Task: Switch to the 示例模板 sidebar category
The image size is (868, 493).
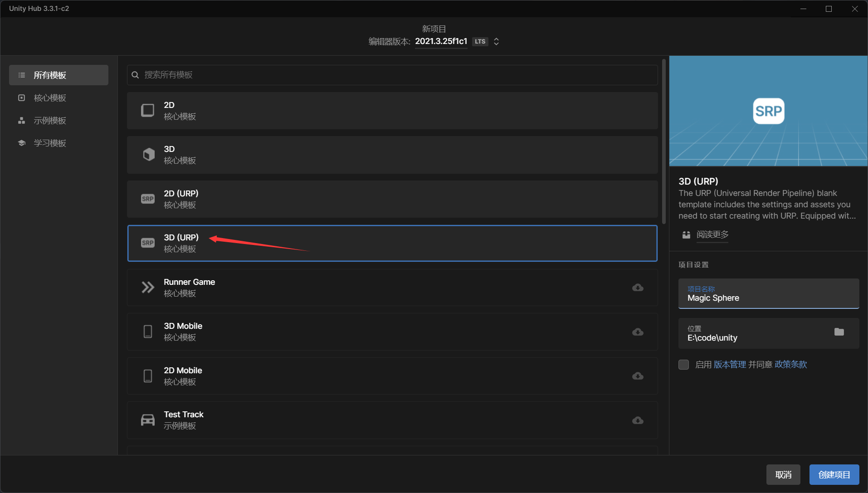Action: click(50, 121)
